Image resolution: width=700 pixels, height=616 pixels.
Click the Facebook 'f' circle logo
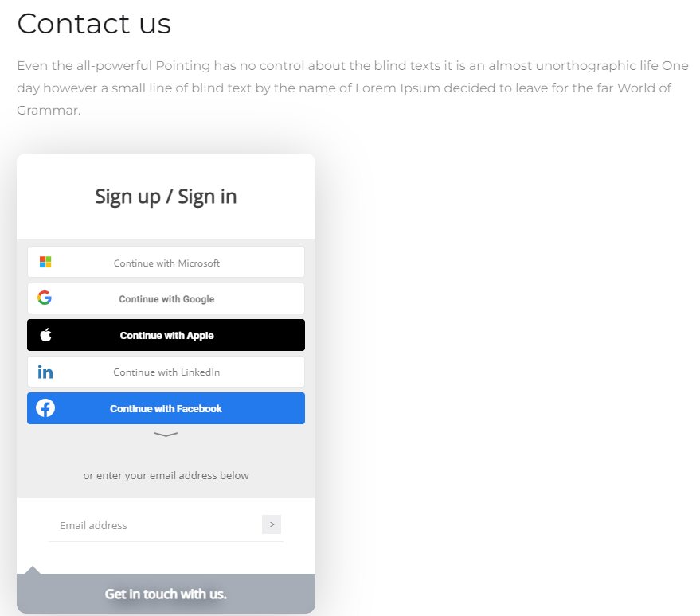point(45,408)
